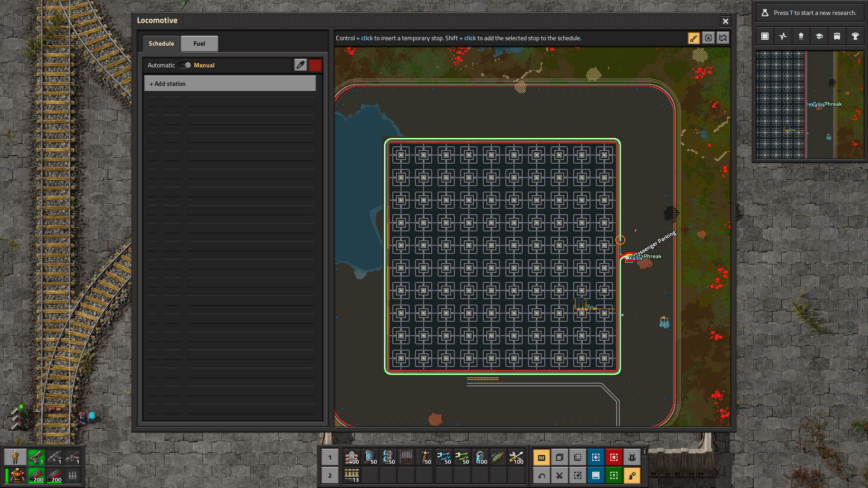
Task: Click the open in map button
Action: [x=723, y=38]
